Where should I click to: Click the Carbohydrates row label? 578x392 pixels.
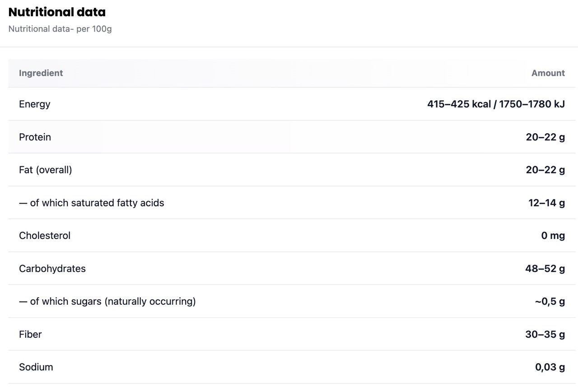tap(52, 269)
